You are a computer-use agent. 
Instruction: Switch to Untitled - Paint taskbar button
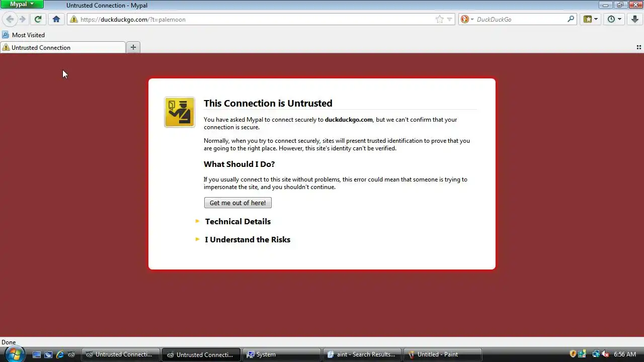point(442,354)
